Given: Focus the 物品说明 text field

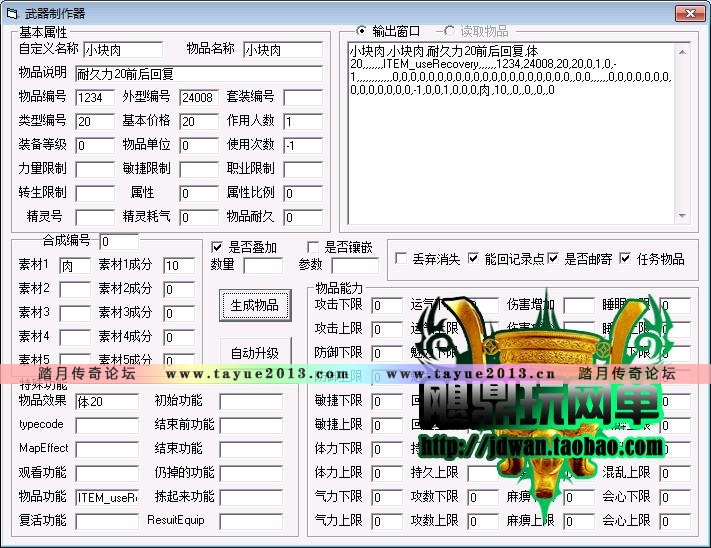Looking at the screenshot, I should (198, 73).
